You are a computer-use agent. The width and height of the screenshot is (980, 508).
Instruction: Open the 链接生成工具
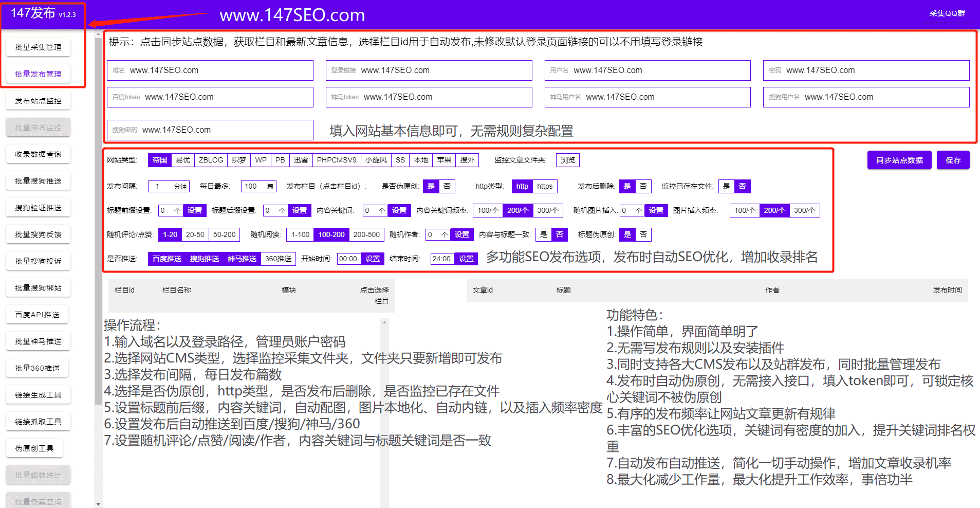pyautogui.click(x=38, y=394)
